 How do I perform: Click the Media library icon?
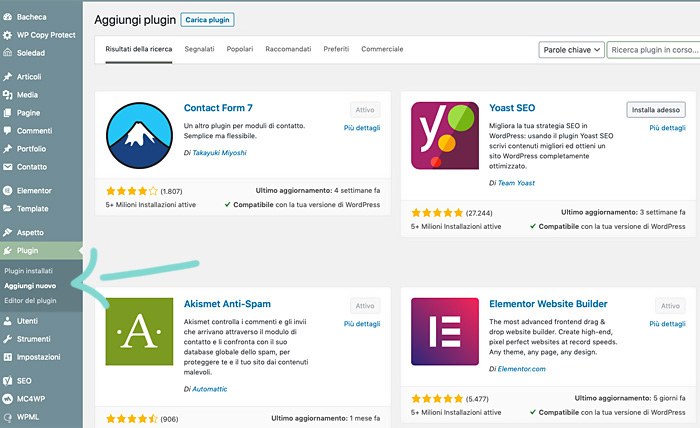pyautogui.click(x=8, y=95)
